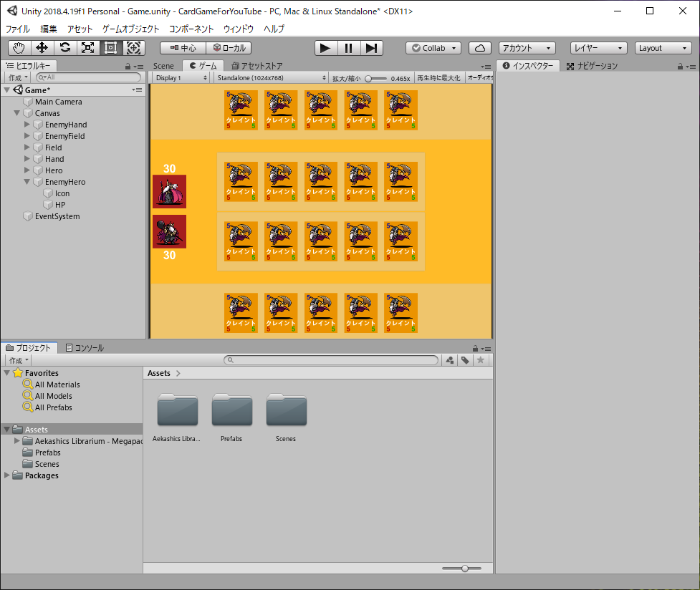The width and height of the screenshot is (700, 590).
Task: Click the Hierarchy search field
Action: (x=88, y=77)
